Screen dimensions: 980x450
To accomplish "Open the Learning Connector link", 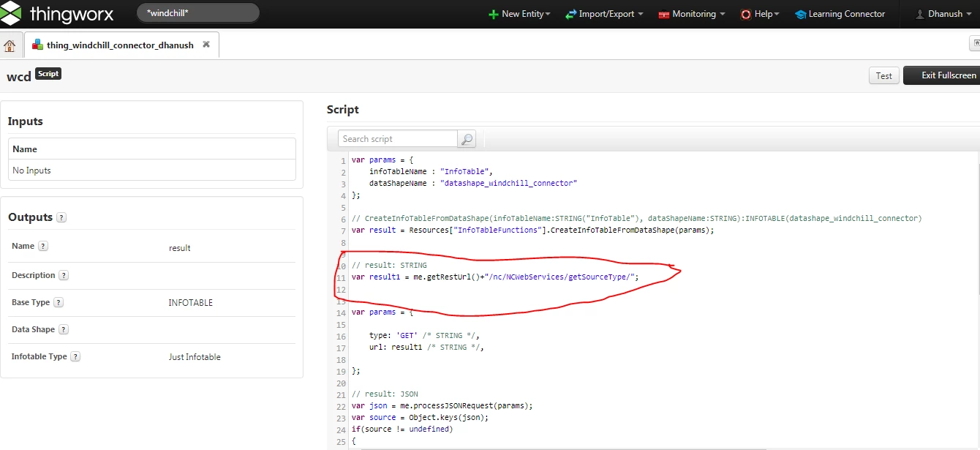I will pyautogui.click(x=840, y=14).
